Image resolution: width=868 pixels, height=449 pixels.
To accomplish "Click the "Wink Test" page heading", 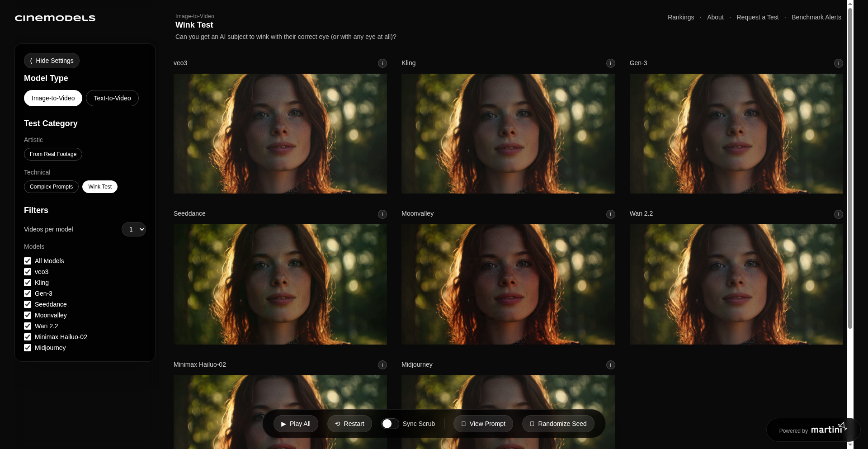I will tap(194, 25).
